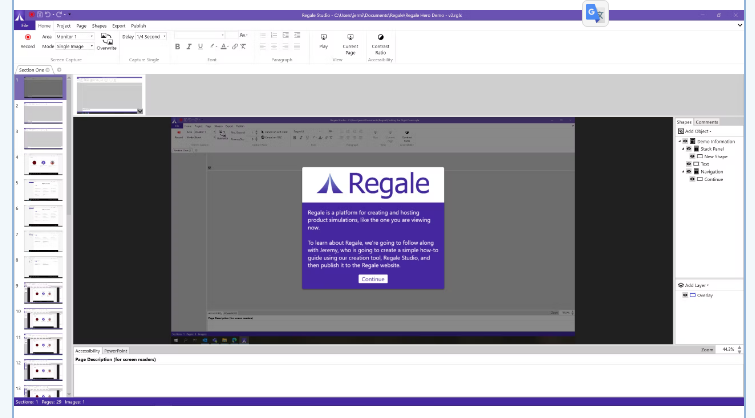Image resolution: width=755 pixels, height=418 pixels.
Task: Toggle visibility of Stack Panel object
Action: tap(689, 149)
